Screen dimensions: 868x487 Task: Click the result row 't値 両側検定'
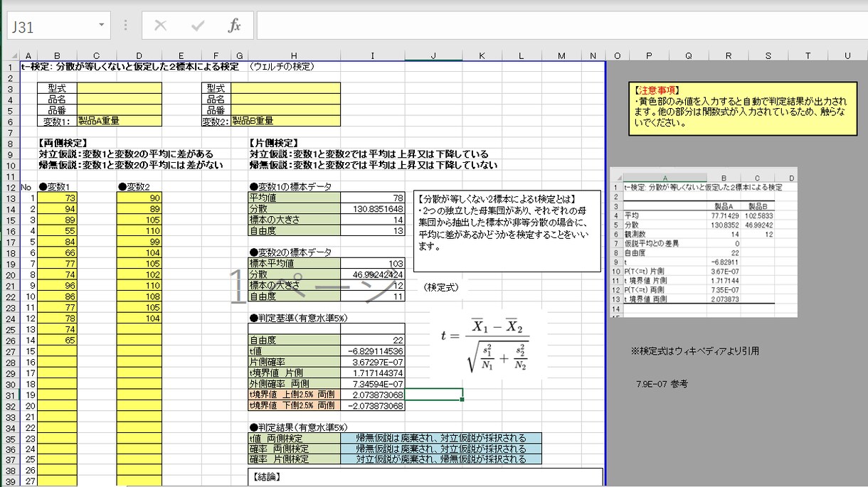(x=394, y=438)
